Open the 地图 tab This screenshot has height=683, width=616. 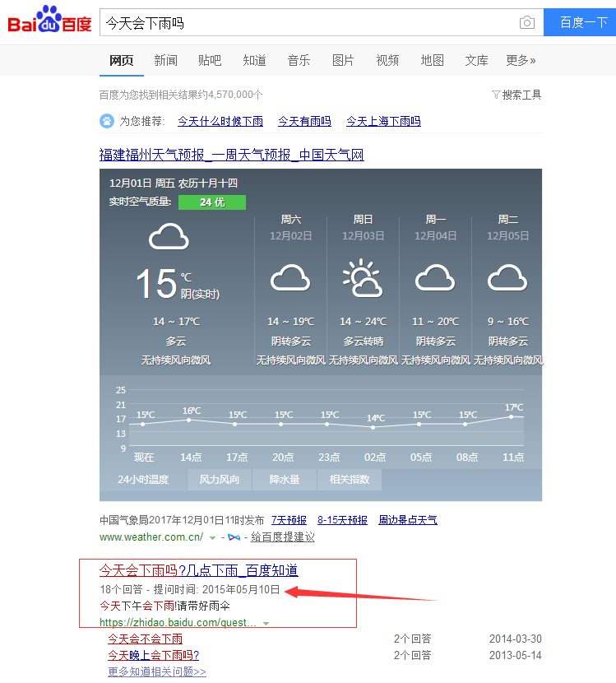pos(432,60)
